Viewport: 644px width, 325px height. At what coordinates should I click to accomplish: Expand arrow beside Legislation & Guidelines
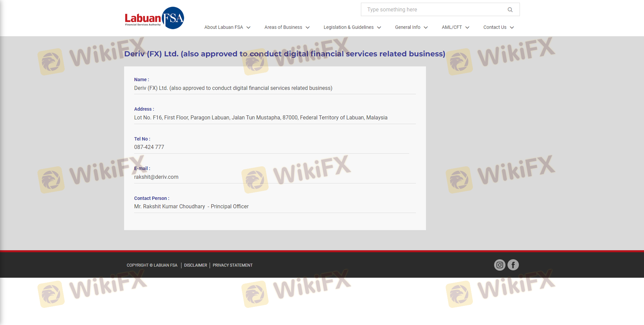point(379,28)
